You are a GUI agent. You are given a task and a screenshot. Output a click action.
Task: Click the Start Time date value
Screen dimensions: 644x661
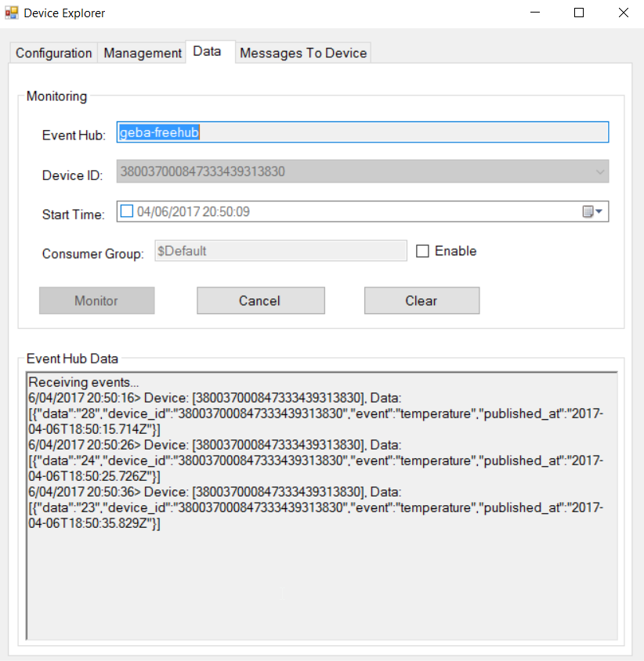[194, 211]
